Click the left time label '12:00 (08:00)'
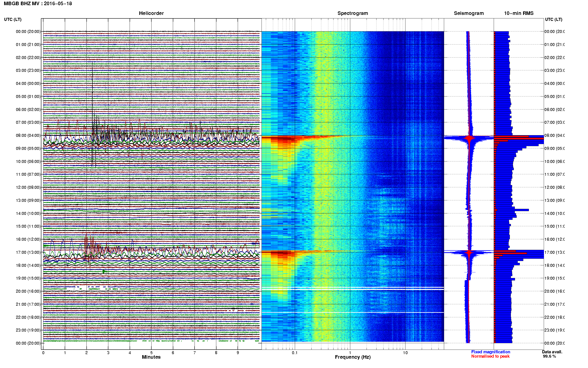 pyautogui.click(x=28, y=187)
